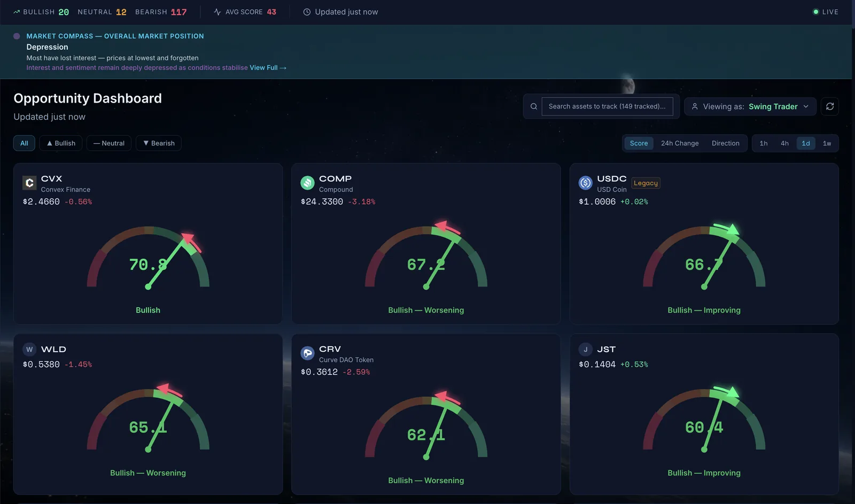
Task: Click the Legacy badge on USDC
Action: [x=646, y=183]
